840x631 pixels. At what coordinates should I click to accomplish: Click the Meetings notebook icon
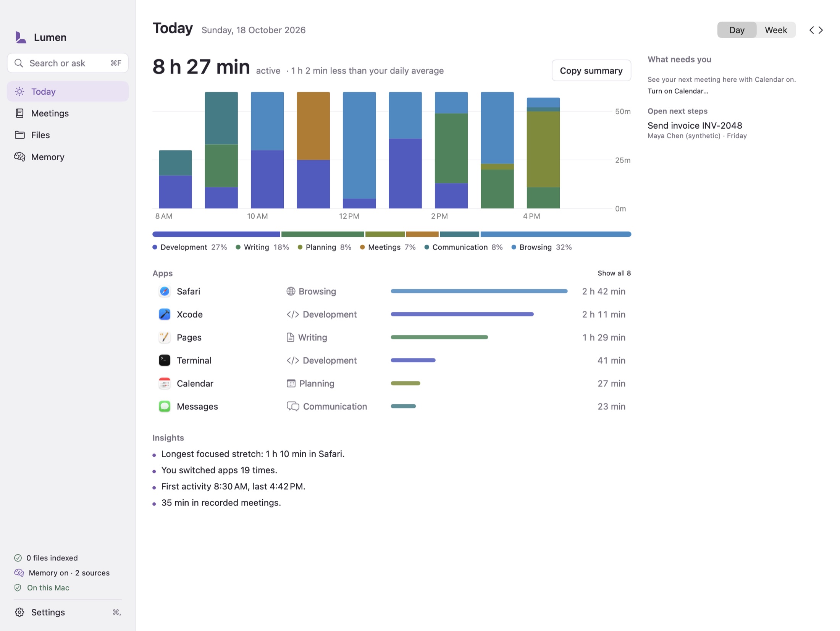point(19,113)
